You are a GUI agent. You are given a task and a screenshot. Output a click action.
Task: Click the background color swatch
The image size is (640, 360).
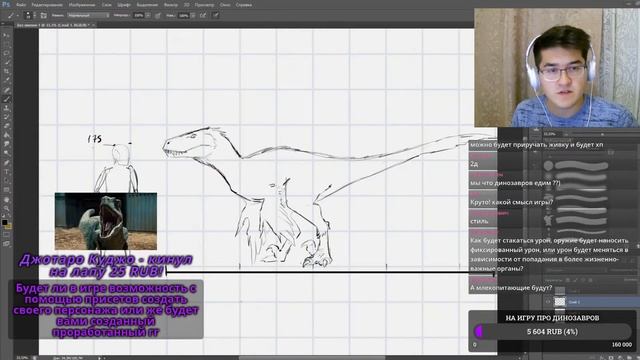tap(9, 226)
